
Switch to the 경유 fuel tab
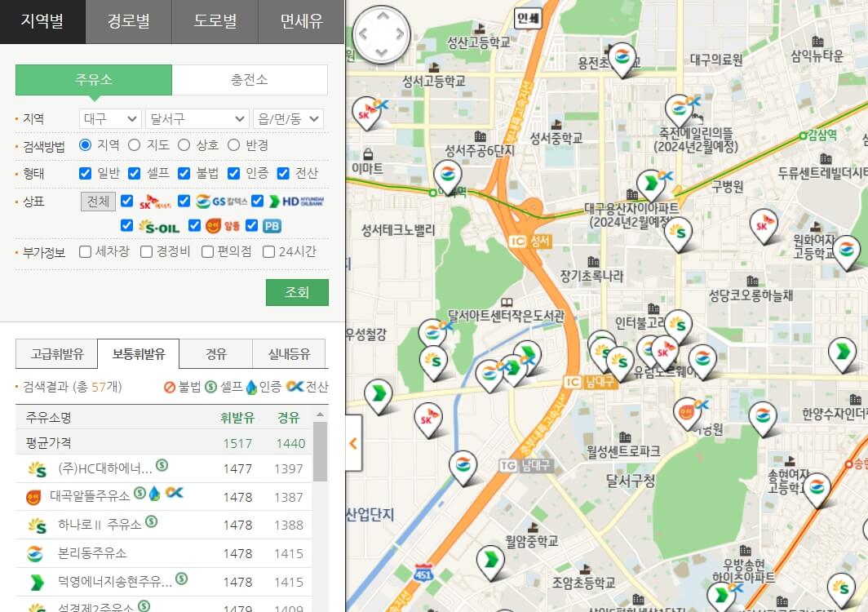(x=216, y=354)
